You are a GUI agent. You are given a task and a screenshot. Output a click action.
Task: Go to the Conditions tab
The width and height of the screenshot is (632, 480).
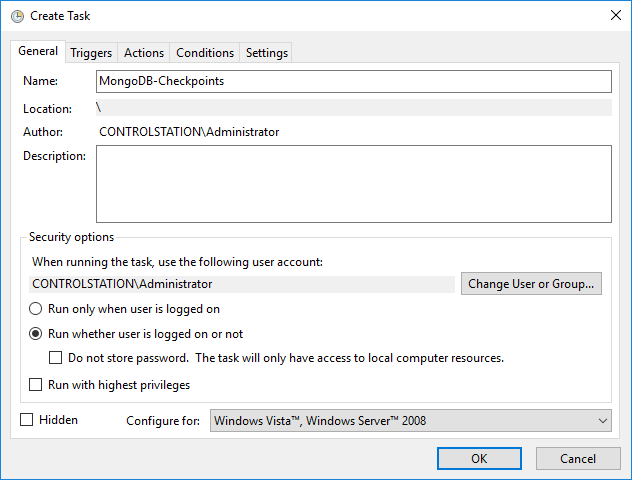pyautogui.click(x=205, y=53)
